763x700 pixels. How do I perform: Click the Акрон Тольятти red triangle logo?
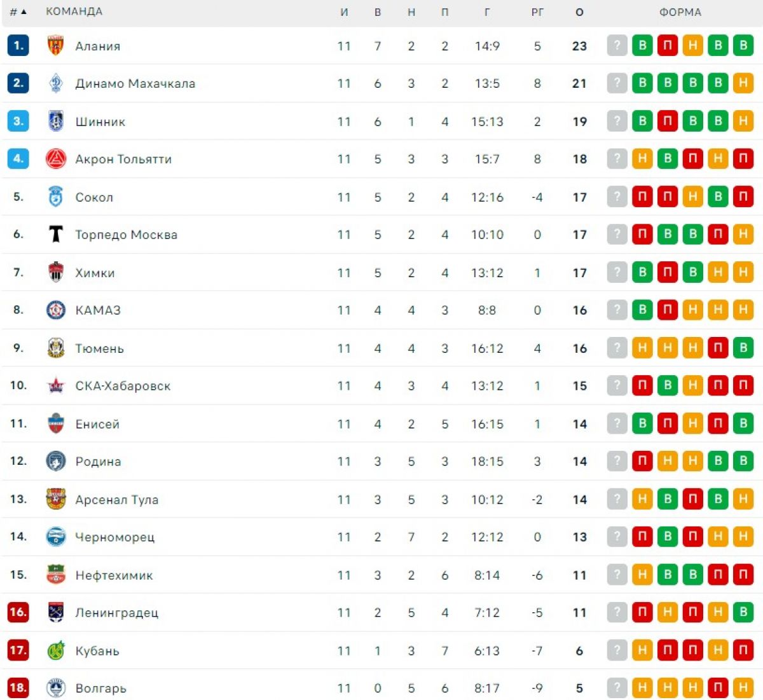coord(56,159)
